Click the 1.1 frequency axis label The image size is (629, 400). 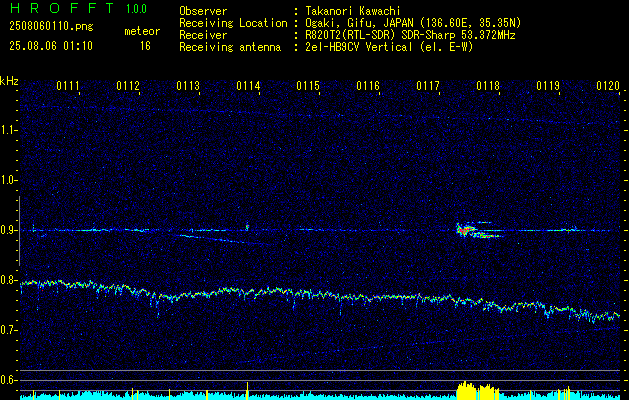click(x=9, y=130)
